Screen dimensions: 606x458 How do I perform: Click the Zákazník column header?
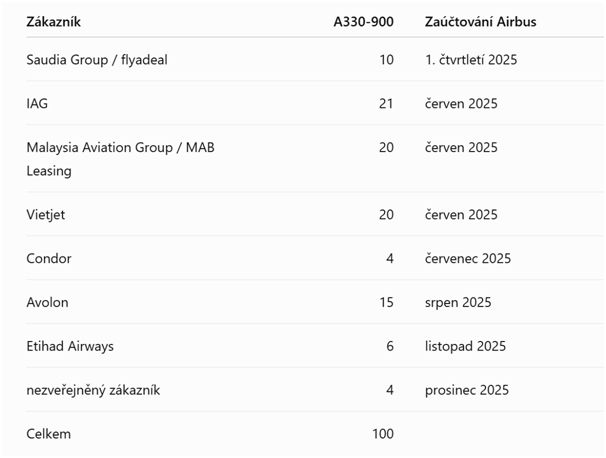(x=53, y=22)
